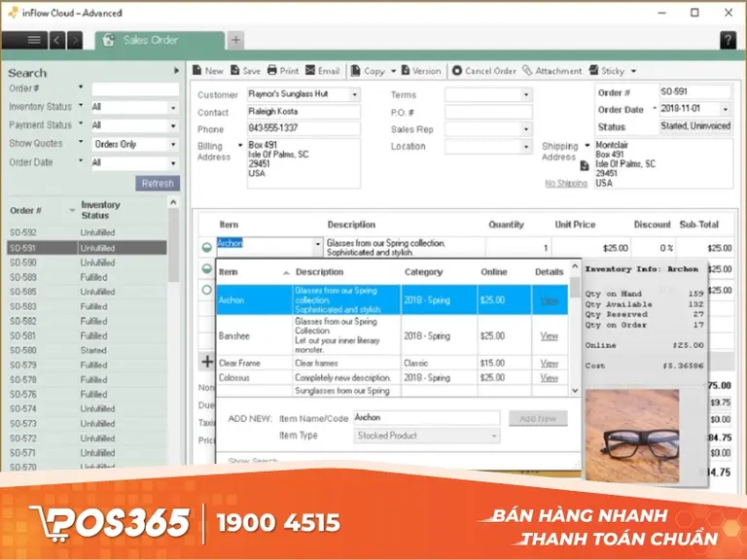747x560 pixels.
Task: Click the Phone number field
Action: tap(303, 128)
